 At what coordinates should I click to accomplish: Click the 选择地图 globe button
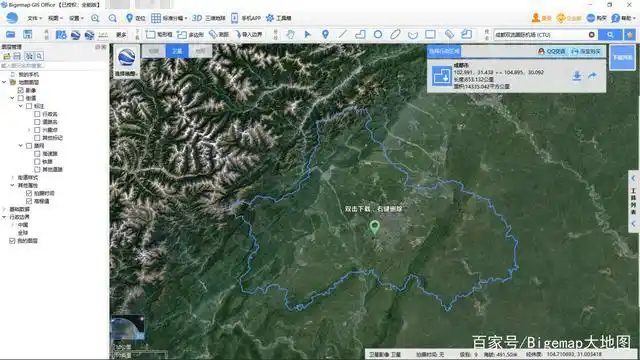tap(126, 62)
